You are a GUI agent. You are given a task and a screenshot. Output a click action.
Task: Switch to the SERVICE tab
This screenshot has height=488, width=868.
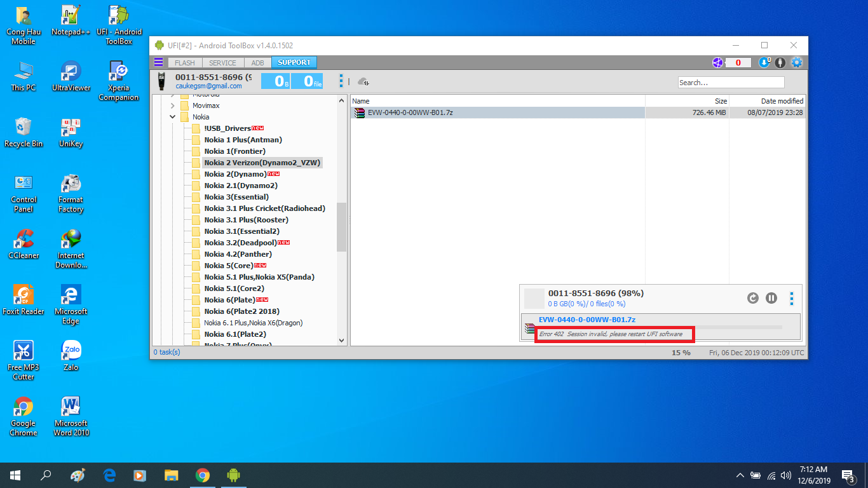coord(222,63)
